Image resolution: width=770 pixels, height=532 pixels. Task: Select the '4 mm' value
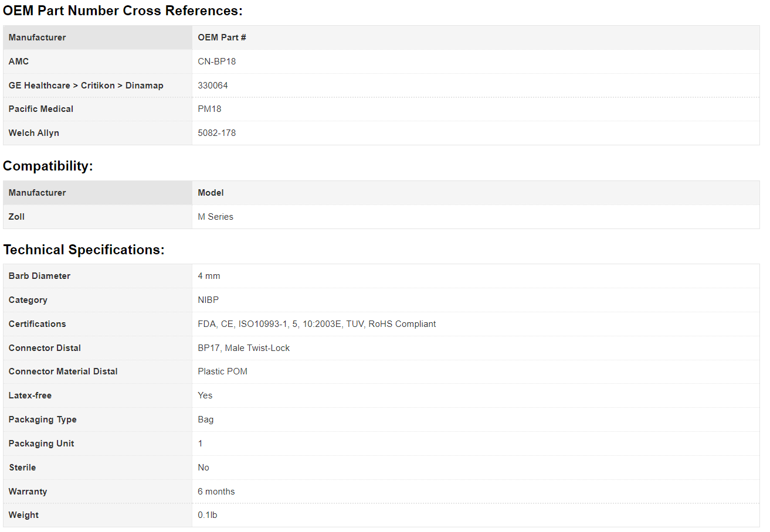coord(209,276)
